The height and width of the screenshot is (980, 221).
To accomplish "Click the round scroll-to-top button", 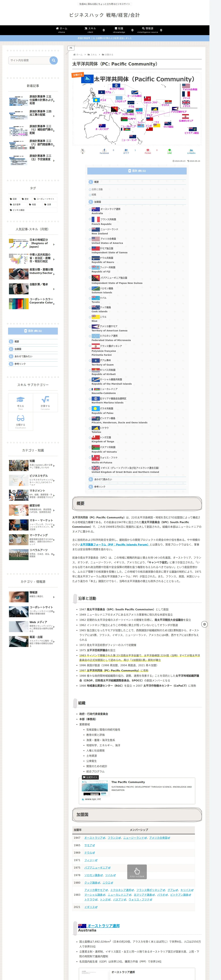I will click(x=204, y=624).
